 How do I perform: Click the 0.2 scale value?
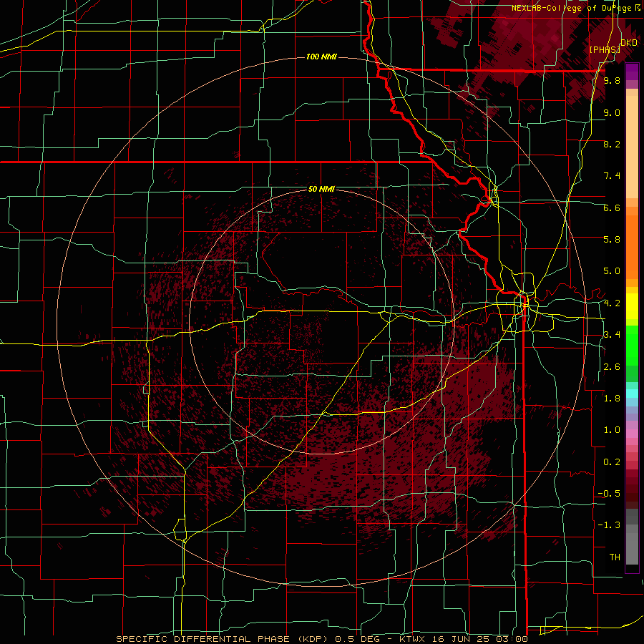(612, 462)
